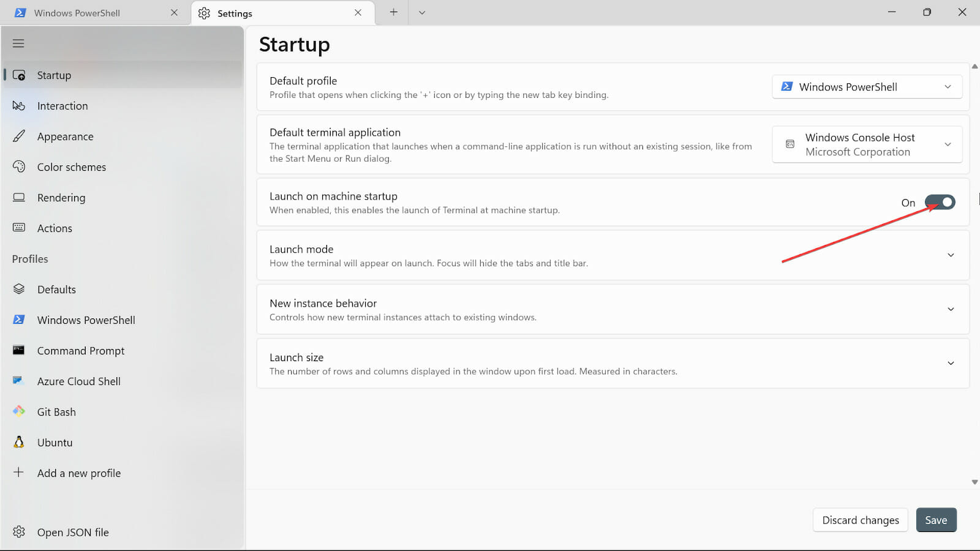The height and width of the screenshot is (551, 980).
Task: Click Discard changes button
Action: 861,520
